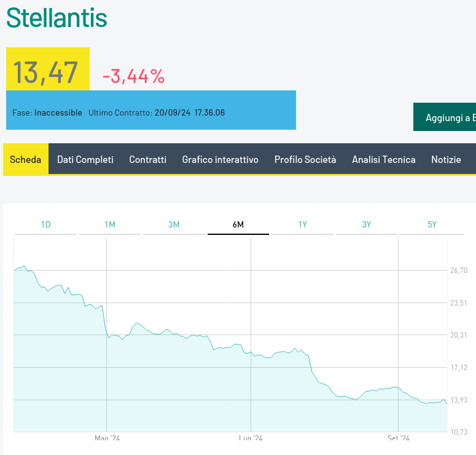Switch chart to 3M range

click(x=174, y=224)
